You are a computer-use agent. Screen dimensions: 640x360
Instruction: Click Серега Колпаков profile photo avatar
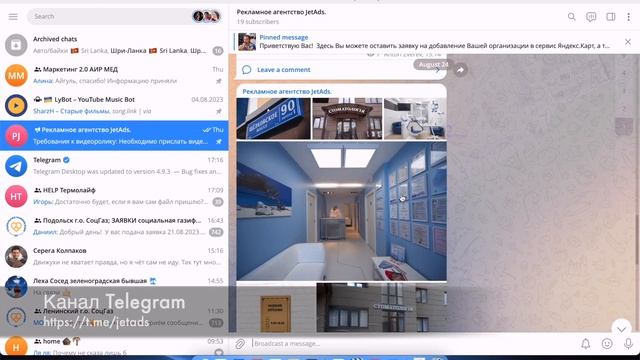(x=16, y=256)
